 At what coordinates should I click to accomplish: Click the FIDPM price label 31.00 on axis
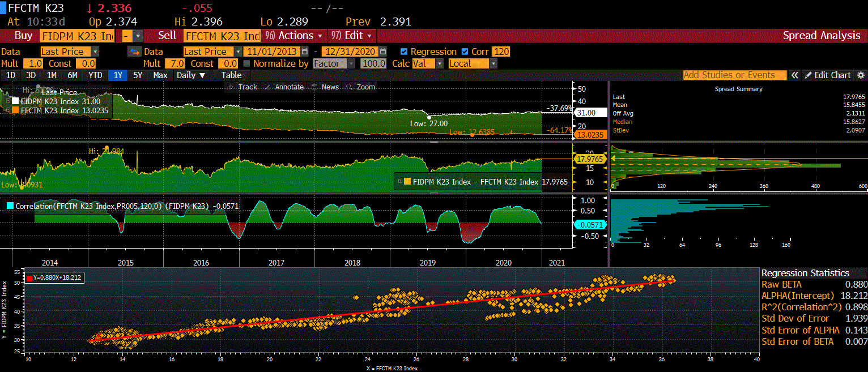591,113
